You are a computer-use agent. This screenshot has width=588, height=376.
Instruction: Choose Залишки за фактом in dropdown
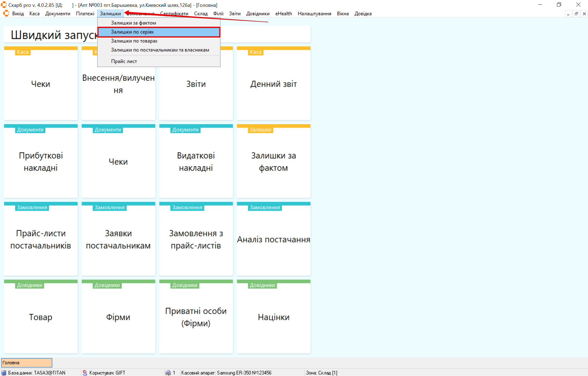coord(133,23)
